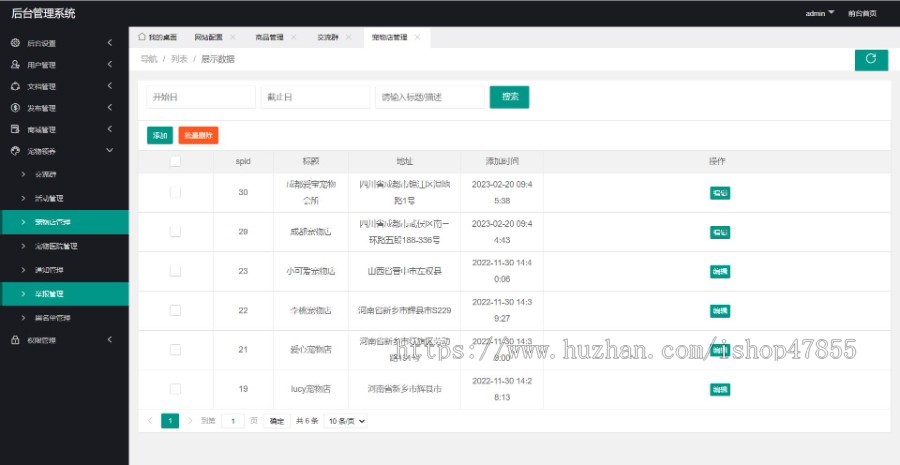Open the 10 条/页 page size dropdown
Viewport: 900px width, 465px height.
pos(346,421)
